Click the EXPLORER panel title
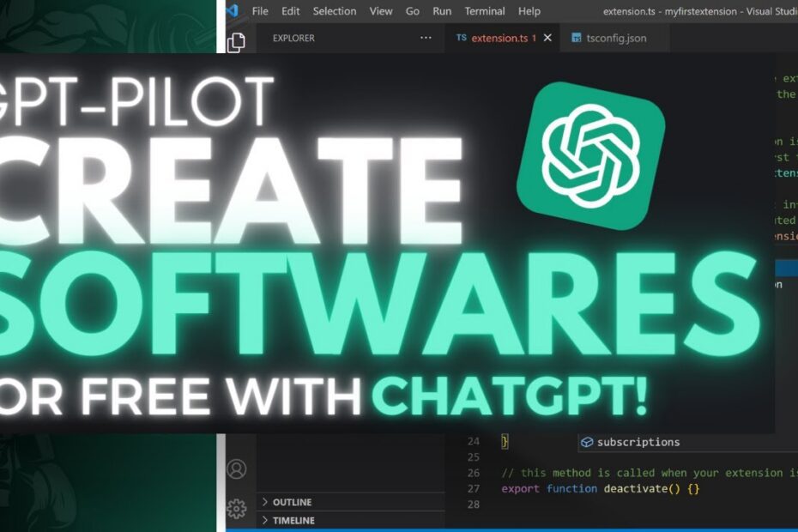This screenshot has width=798, height=532. (x=293, y=38)
